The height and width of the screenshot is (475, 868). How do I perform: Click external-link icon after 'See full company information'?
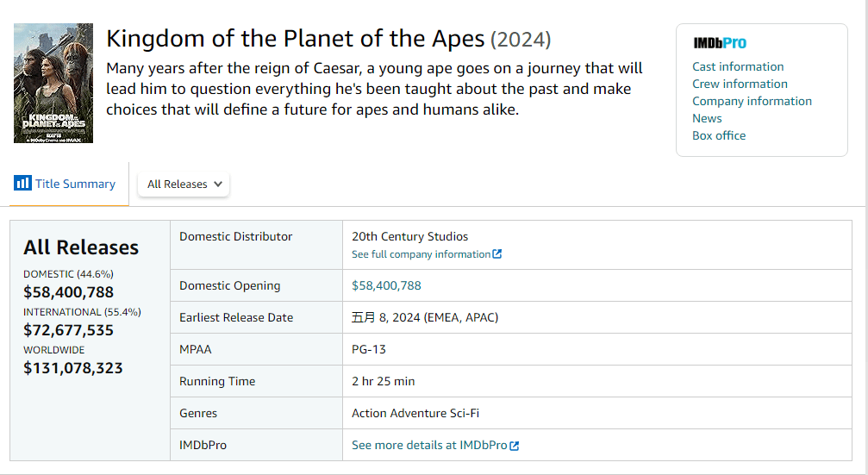(x=496, y=254)
